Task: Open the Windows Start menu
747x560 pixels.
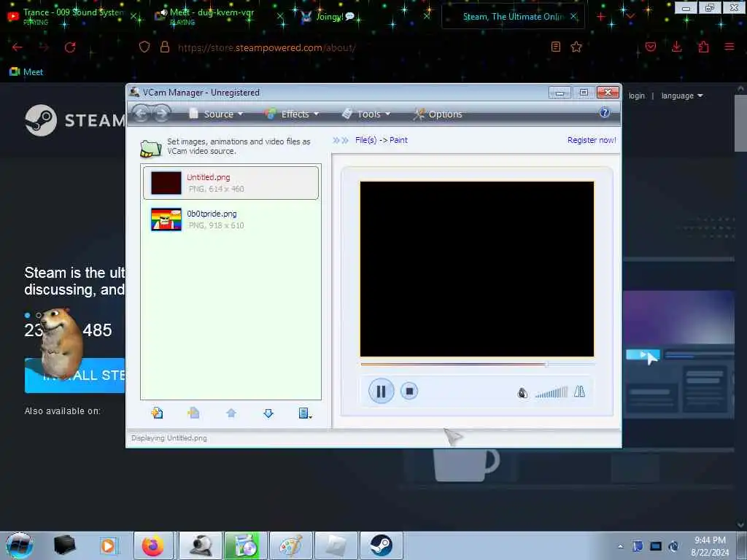Action: (20, 545)
